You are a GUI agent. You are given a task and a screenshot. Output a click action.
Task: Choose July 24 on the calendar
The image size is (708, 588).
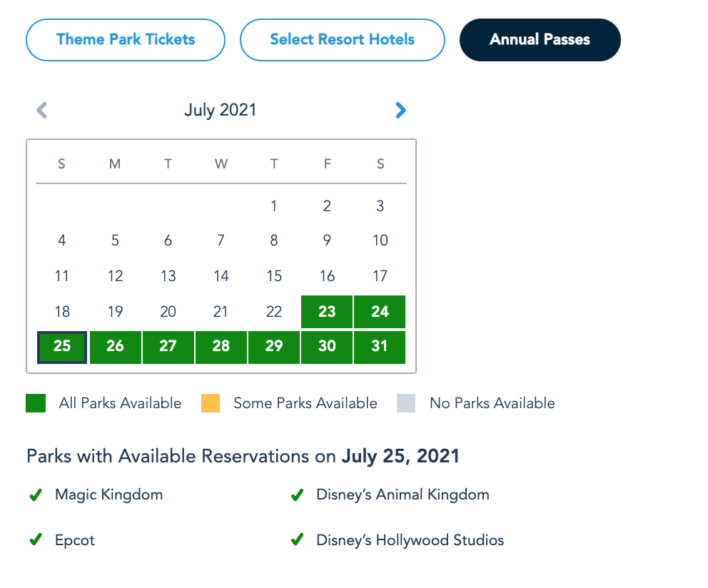coord(380,311)
